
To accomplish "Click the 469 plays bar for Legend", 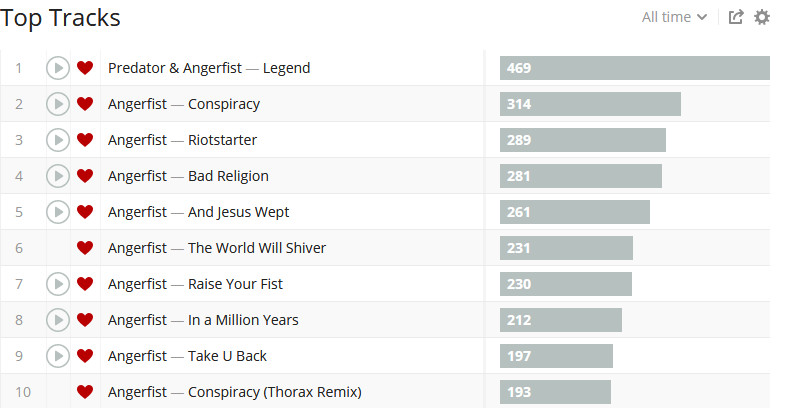I will (635, 68).
